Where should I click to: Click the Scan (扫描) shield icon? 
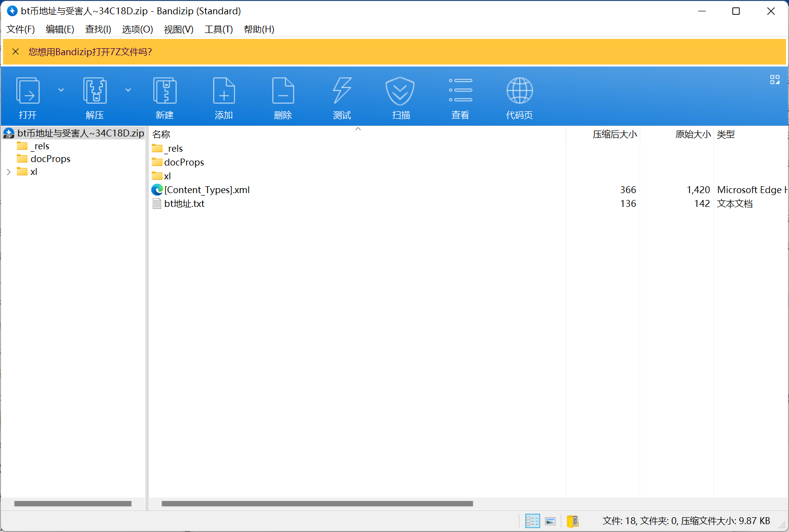(x=400, y=91)
